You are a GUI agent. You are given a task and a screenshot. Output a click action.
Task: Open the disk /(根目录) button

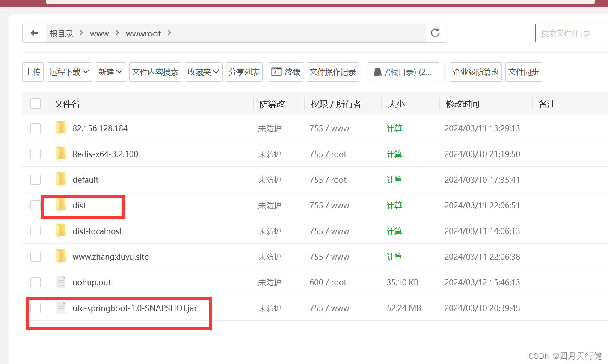pos(403,72)
